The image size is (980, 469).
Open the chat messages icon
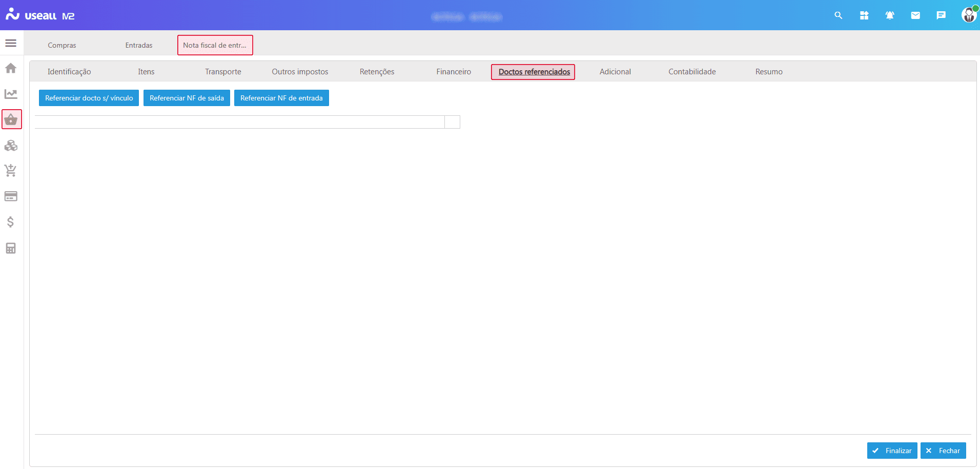click(x=941, y=15)
